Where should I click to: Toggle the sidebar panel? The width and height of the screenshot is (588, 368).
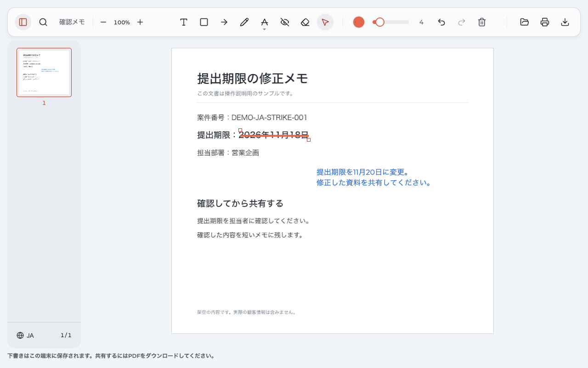[x=23, y=22]
